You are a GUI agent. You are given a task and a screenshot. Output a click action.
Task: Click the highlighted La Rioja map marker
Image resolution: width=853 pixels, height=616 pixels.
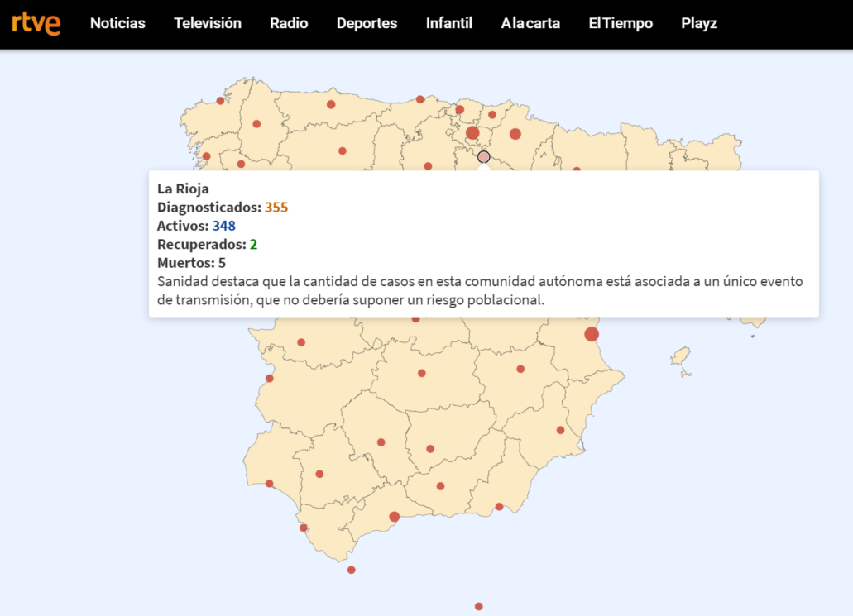484,156
